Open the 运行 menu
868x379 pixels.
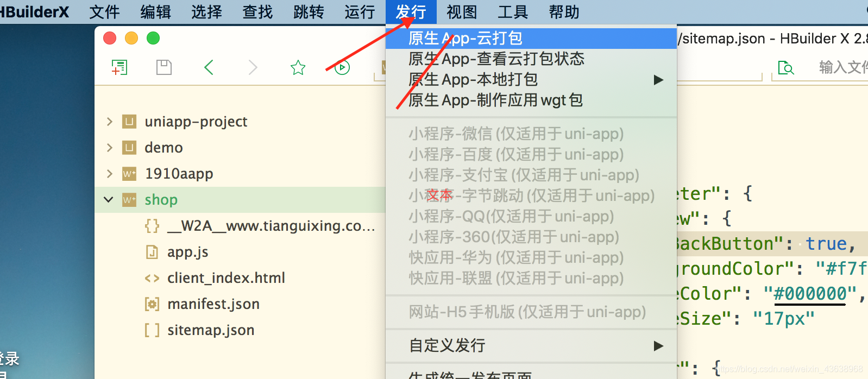[x=360, y=11]
